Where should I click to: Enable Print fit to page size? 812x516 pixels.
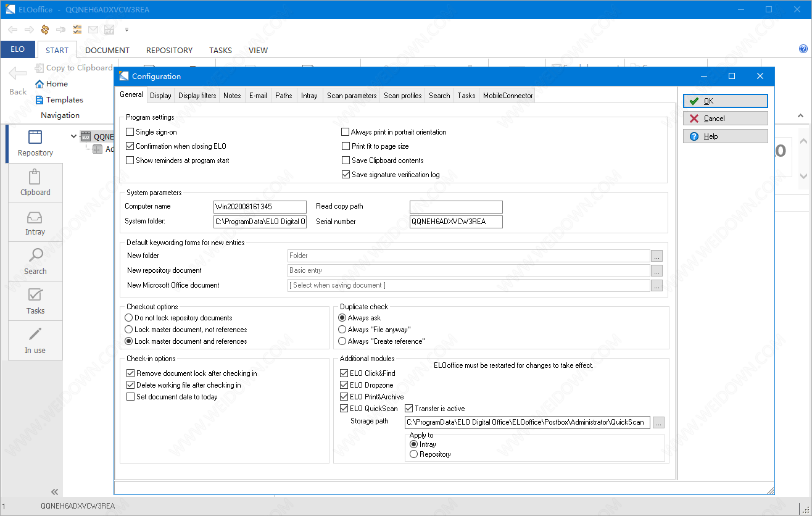coord(346,146)
